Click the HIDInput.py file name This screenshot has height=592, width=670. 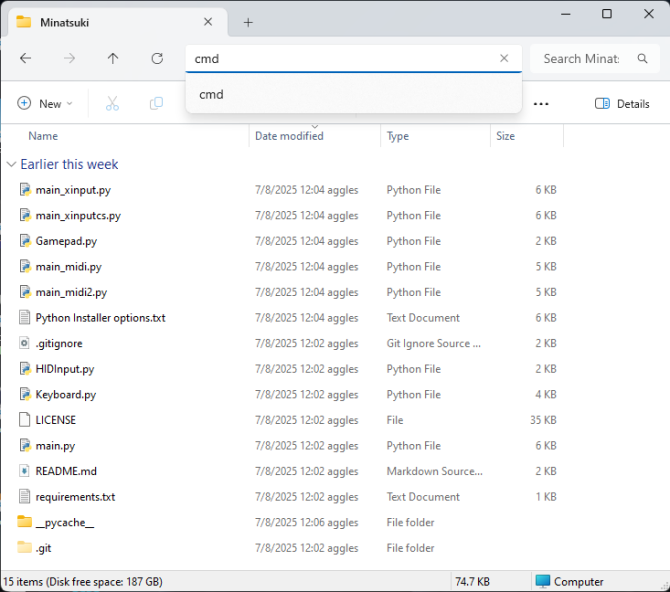coord(65,369)
